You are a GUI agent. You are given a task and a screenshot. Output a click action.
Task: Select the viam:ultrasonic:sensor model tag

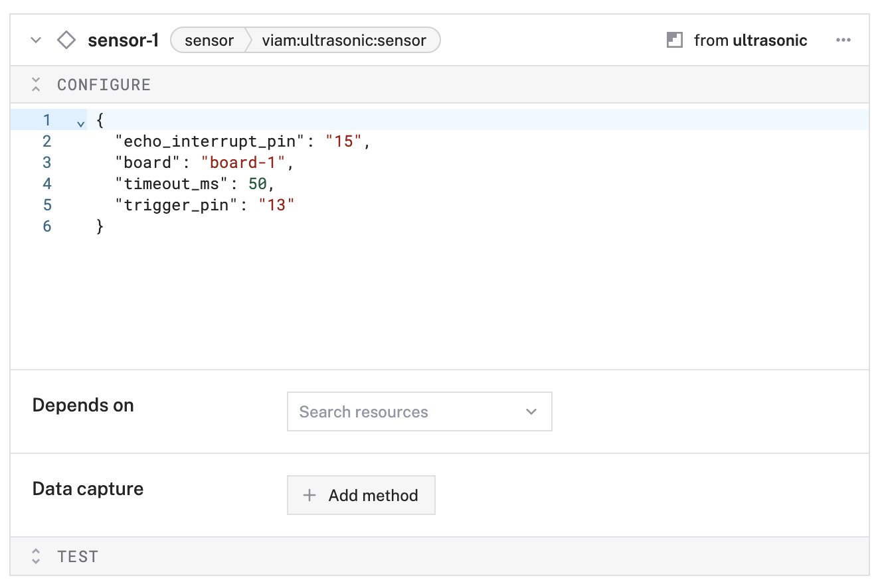pos(343,40)
